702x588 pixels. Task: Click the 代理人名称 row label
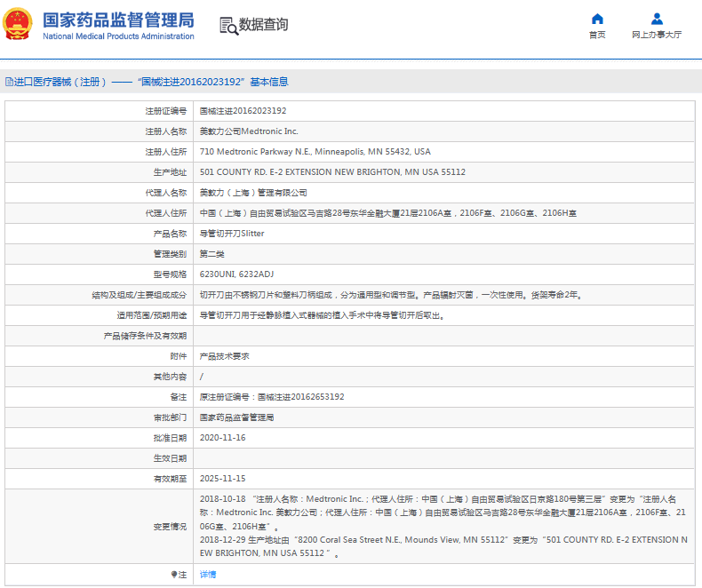[x=166, y=193]
